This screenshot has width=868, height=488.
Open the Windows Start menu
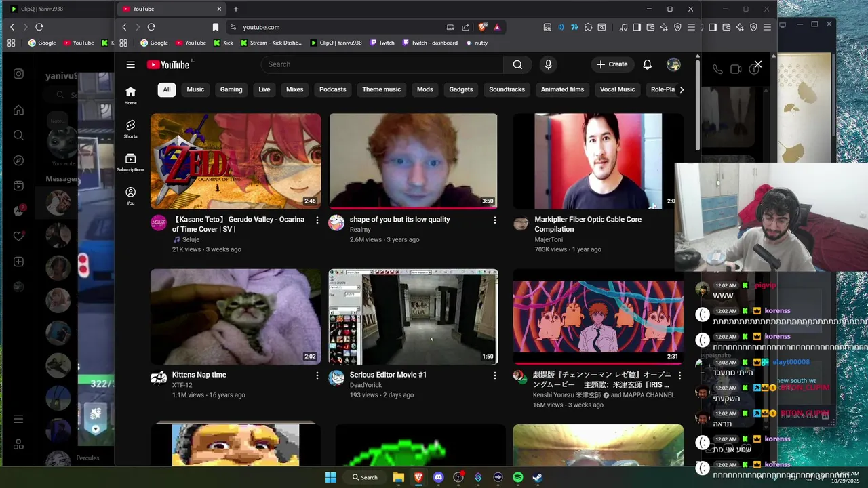tap(330, 477)
